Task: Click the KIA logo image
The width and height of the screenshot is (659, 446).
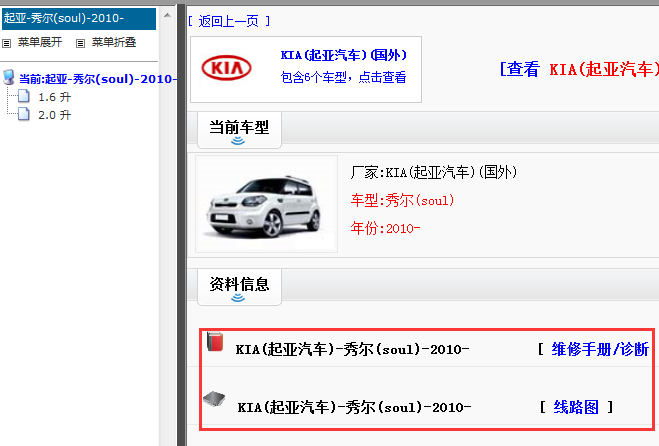Action: (227, 68)
